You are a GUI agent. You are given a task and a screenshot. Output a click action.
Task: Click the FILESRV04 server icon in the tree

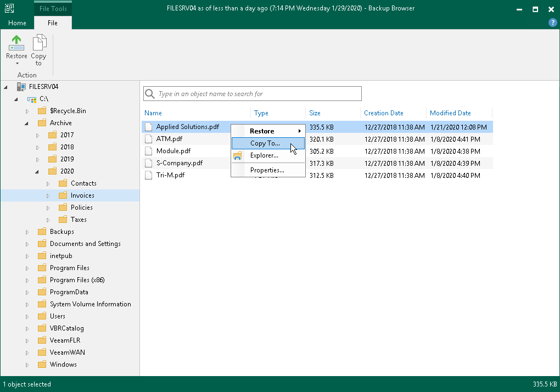pyautogui.click(x=21, y=87)
